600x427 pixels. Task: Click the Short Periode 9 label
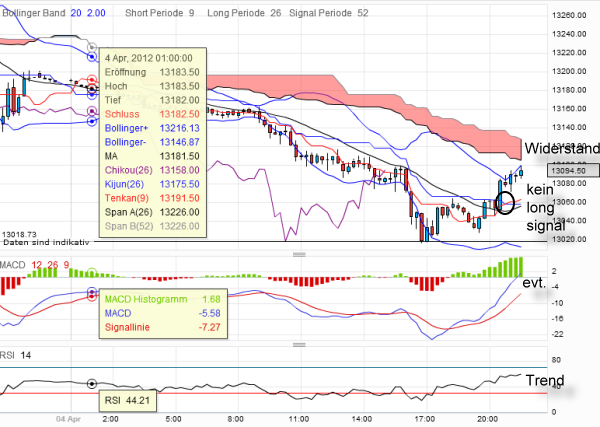click(x=160, y=13)
